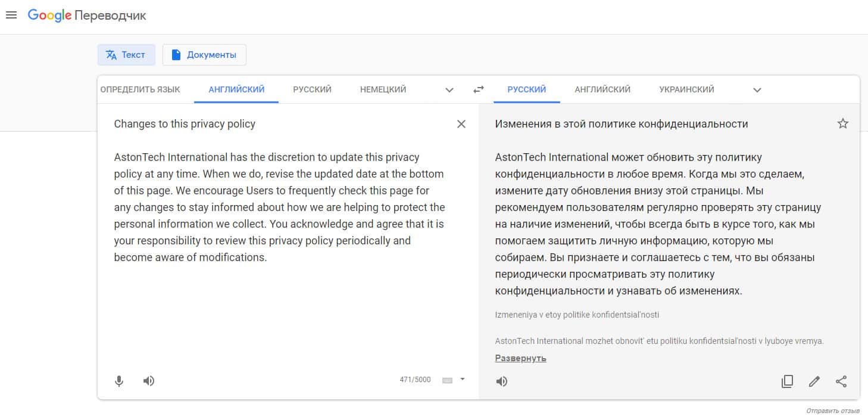Image resolution: width=868 pixels, height=419 pixels.
Task: Click the Развернуть link
Action: point(520,358)
